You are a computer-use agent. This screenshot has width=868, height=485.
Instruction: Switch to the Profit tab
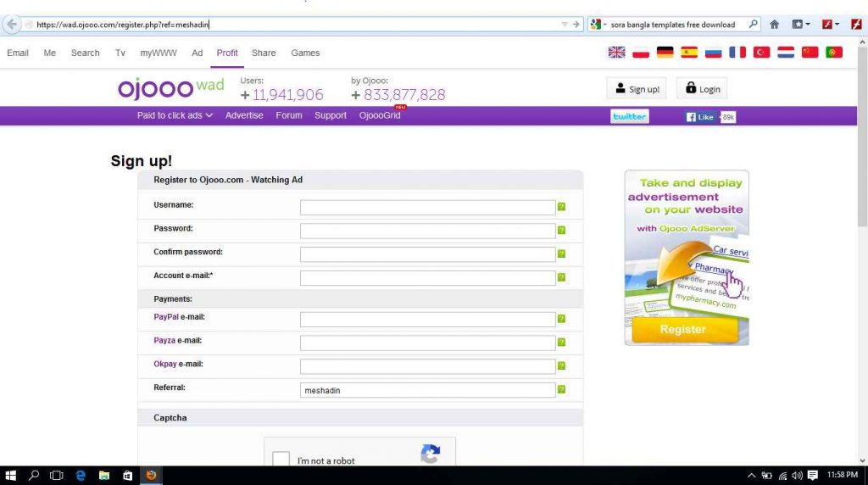[227, 53]
